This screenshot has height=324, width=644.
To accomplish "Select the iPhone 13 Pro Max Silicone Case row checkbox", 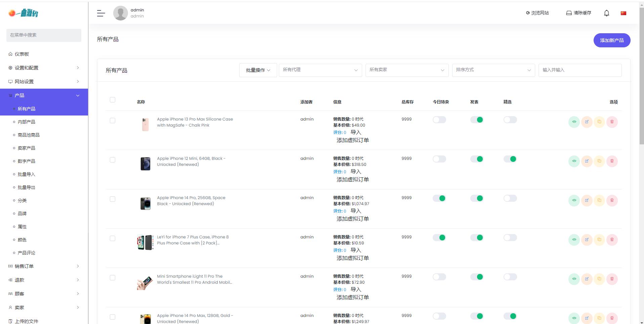I will (x=113, y=121).
